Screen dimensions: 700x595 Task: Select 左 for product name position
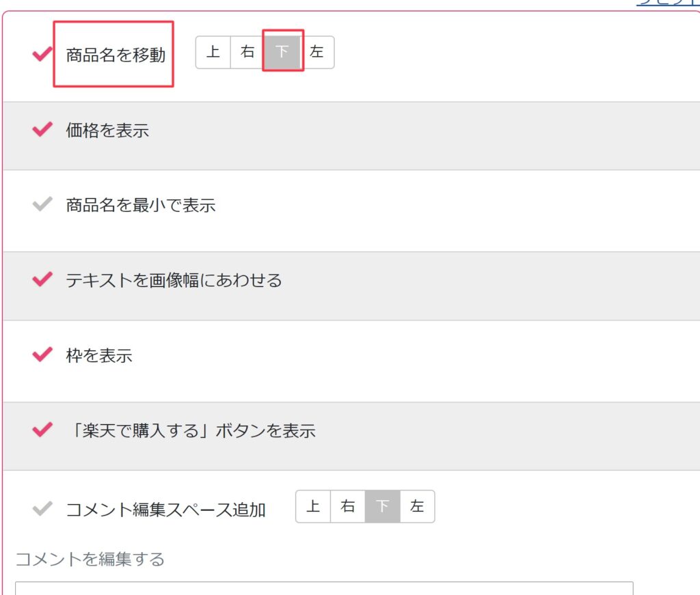pyautogui.click(x=317, y=52)
